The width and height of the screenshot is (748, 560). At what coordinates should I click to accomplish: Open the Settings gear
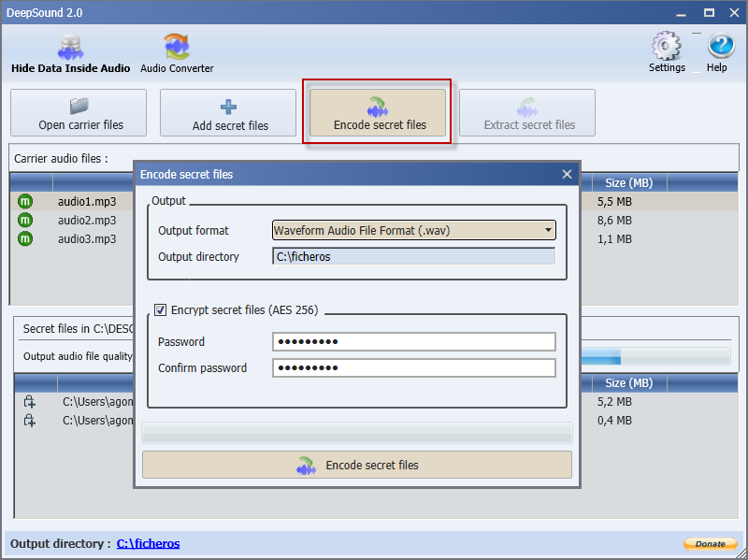pos(667,52)
